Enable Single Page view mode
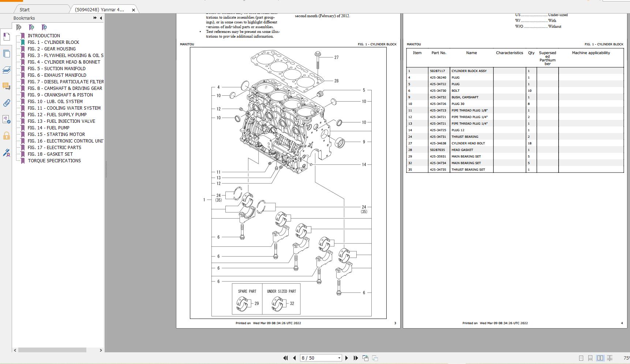Image resolution: width=630 pixels, height=364 pixels. coord(580,358)
